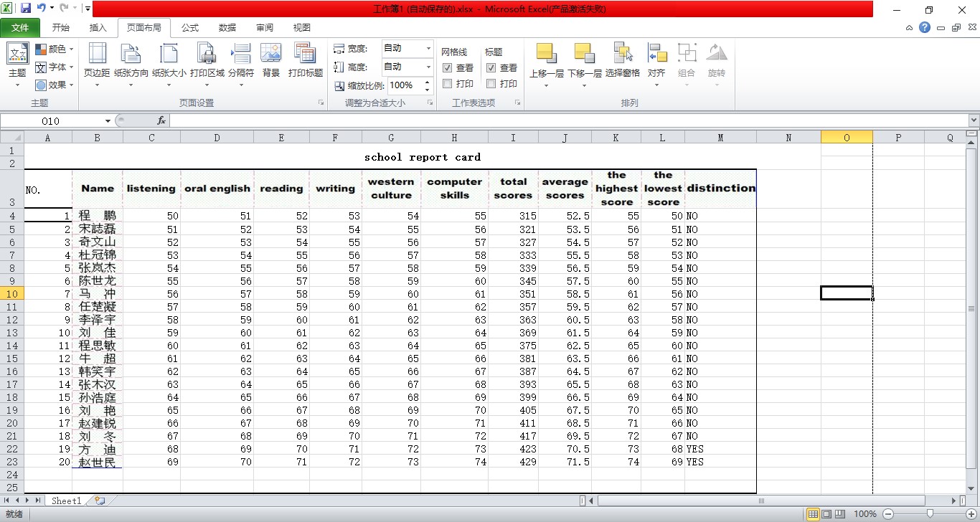
Task: Open the Orientation (纸张方向) menu
Action: 131,65
